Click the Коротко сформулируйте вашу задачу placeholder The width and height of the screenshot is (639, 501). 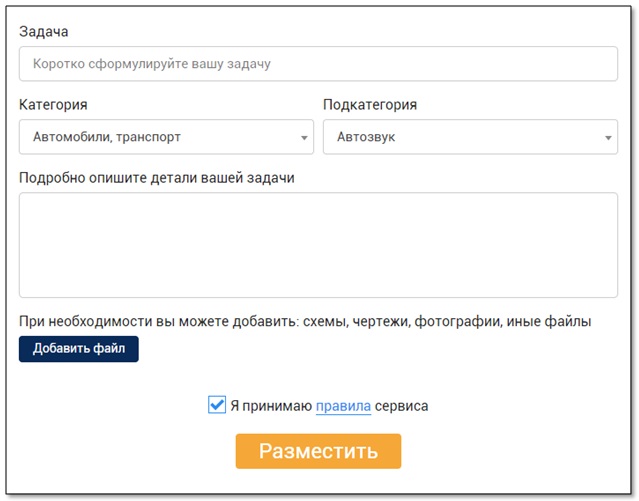152,64
